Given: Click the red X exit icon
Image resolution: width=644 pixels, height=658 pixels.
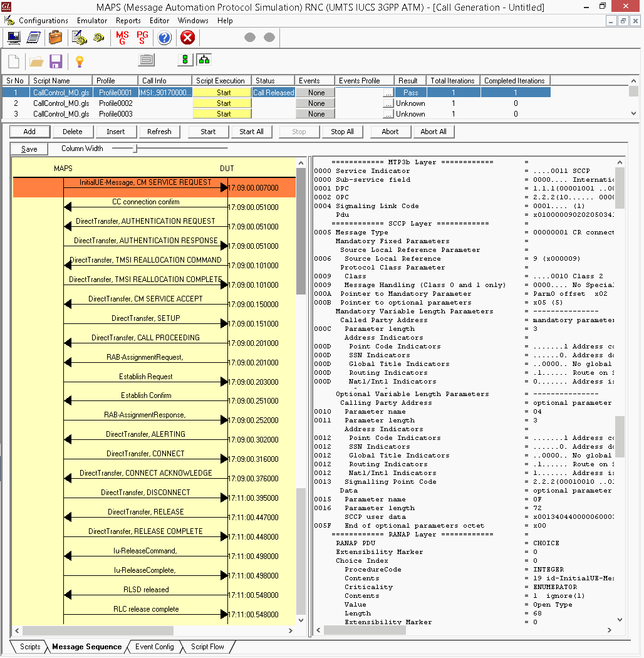Looking at the screenshot, I should (x=187, y=38).
